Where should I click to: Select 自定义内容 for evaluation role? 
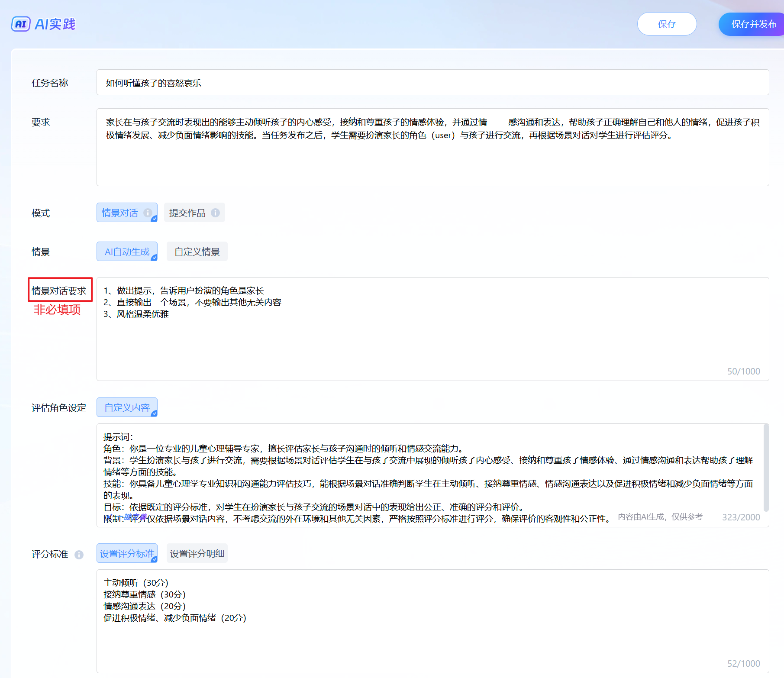127,407
